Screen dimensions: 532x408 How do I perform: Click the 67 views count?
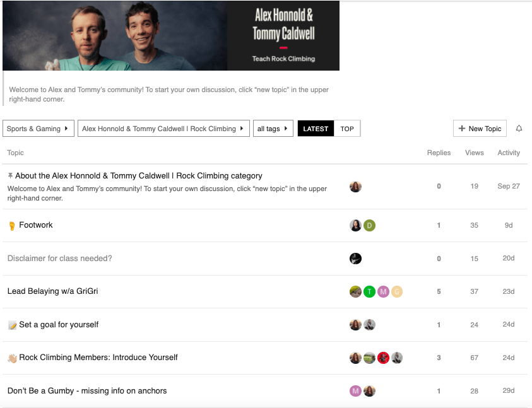[475, 358]
